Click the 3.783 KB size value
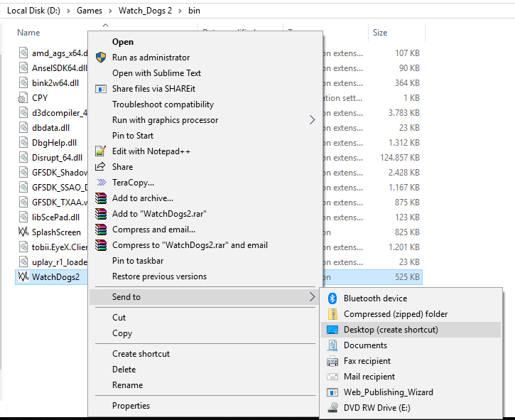The width and height of the screenshot is (515, 420). coord(404,113)
